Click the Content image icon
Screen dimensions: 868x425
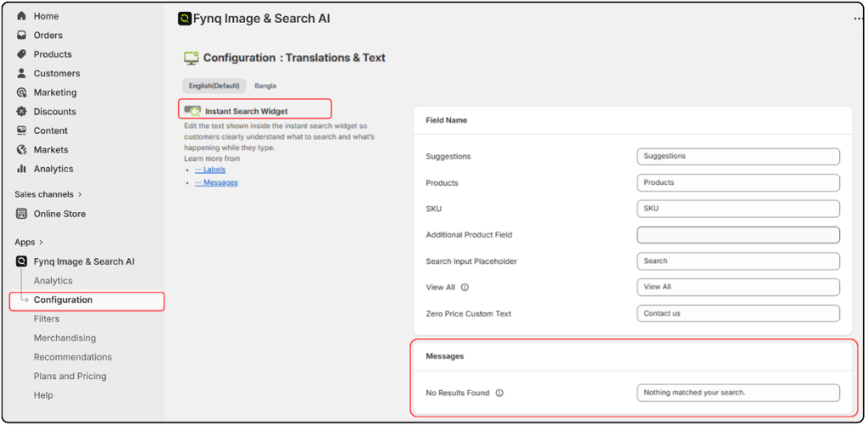click(21, 131)
